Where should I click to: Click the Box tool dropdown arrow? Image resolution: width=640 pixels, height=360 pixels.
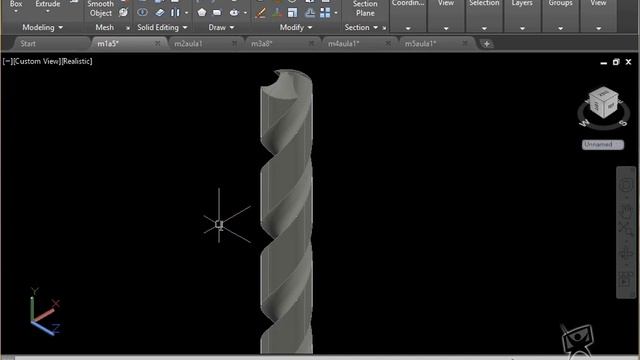pyautogui.click(x=16, y=12)
